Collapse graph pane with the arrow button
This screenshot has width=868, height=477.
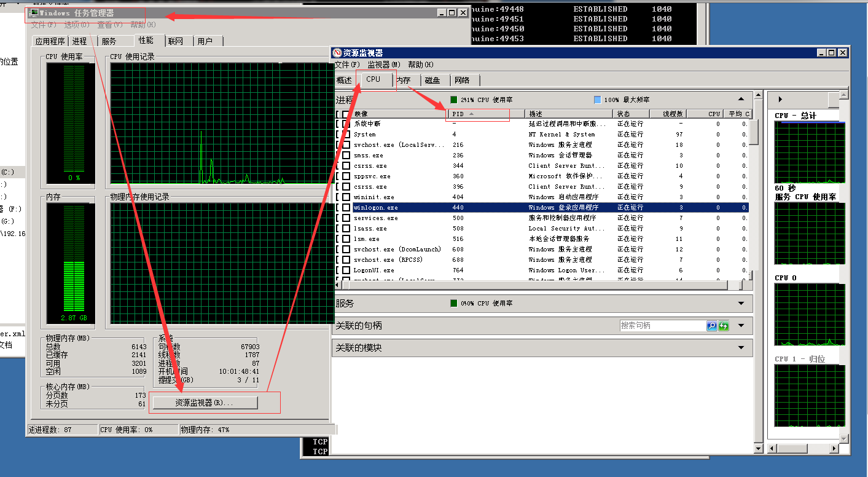coord(780,99)
